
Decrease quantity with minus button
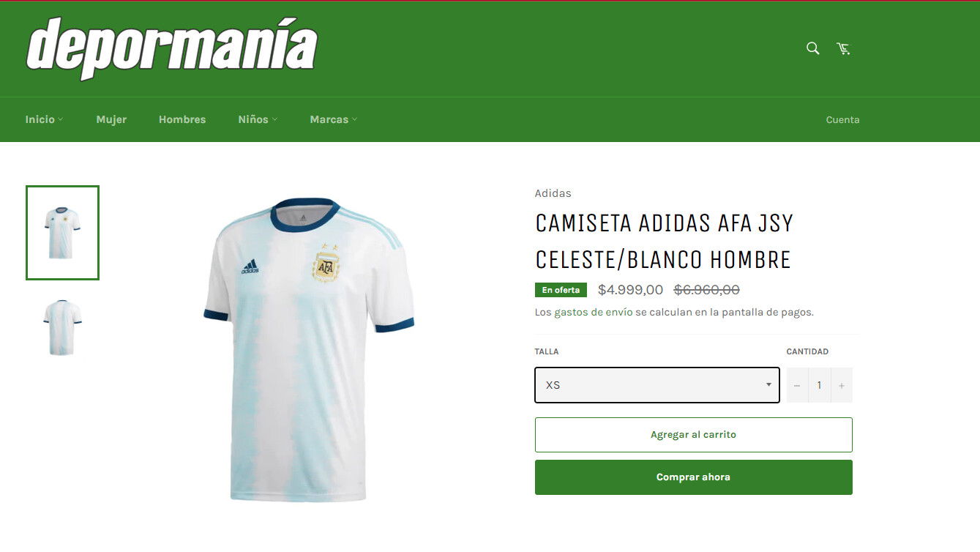tap(797, 385)
